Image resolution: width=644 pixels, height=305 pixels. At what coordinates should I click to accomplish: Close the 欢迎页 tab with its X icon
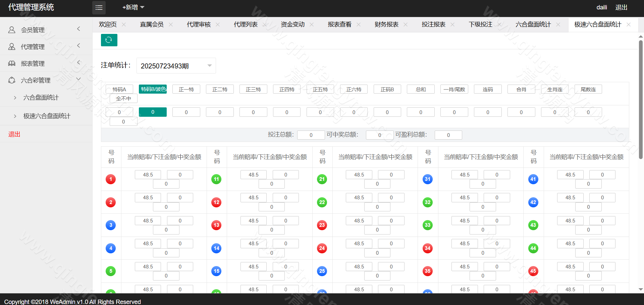(x=124, y=24)
